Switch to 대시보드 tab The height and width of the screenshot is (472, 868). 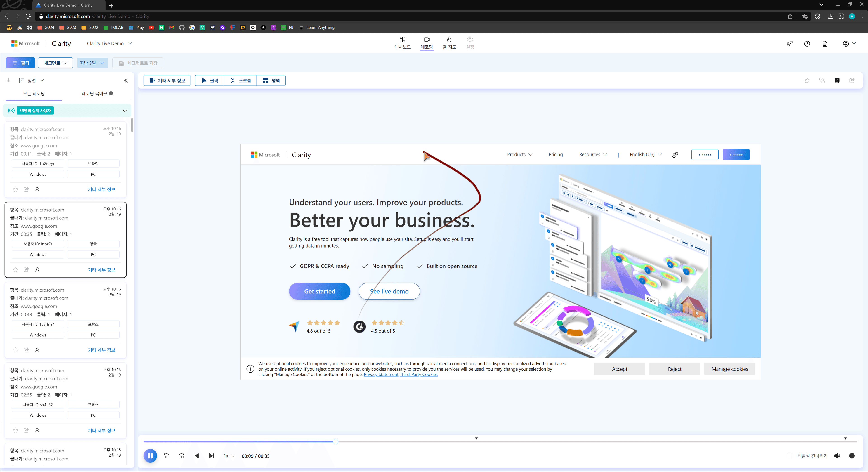402,43
